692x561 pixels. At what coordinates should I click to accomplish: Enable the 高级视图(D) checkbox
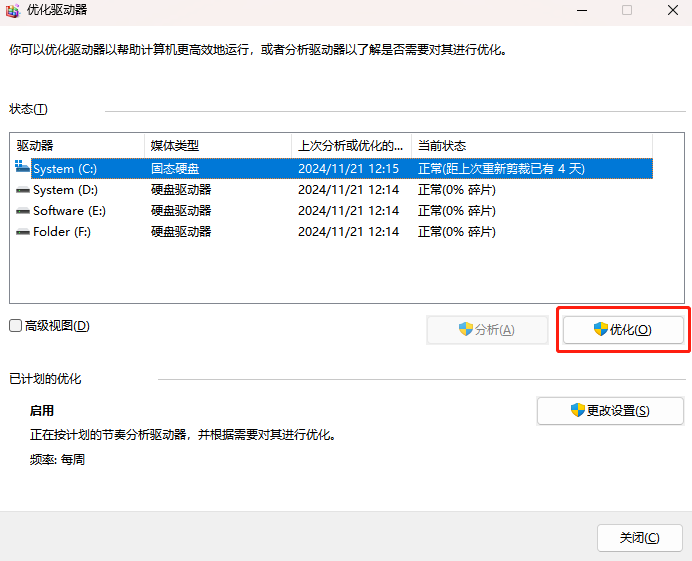click(15, 326)
